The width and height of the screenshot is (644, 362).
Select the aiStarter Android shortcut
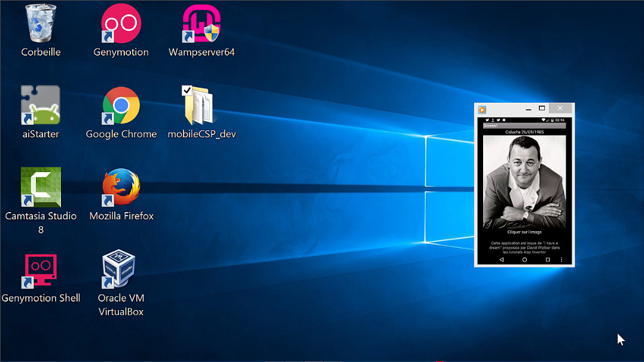[x=40, y=105]
